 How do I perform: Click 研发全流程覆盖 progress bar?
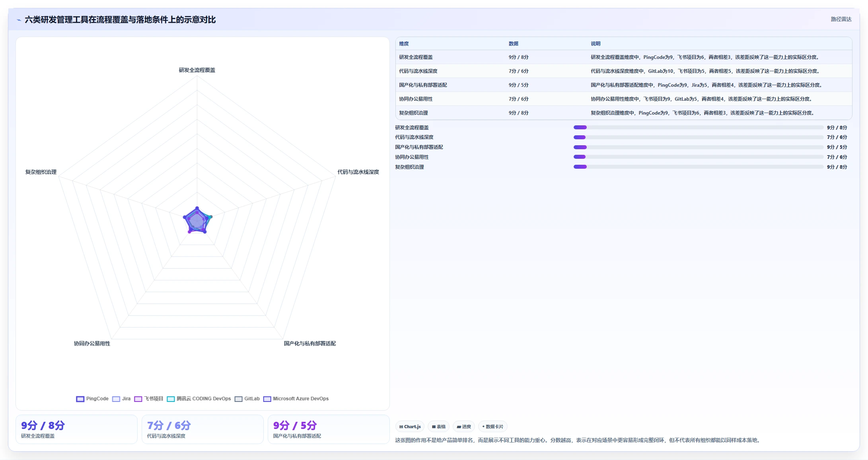pyautogui.click(x=698, y=127)
